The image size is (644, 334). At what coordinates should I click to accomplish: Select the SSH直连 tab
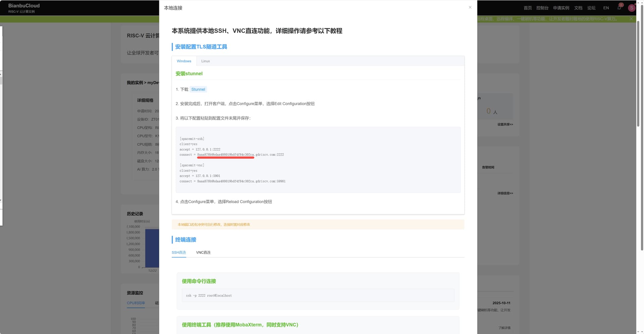179,252
